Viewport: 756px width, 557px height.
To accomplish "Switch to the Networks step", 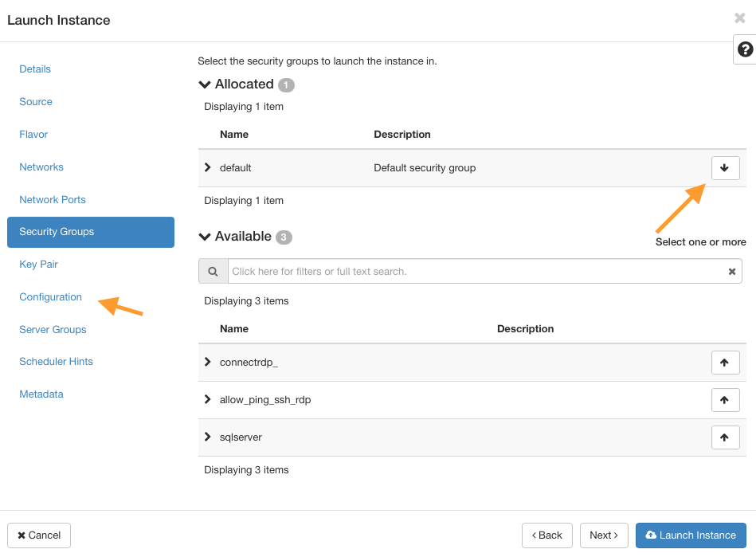I will 41,167.
